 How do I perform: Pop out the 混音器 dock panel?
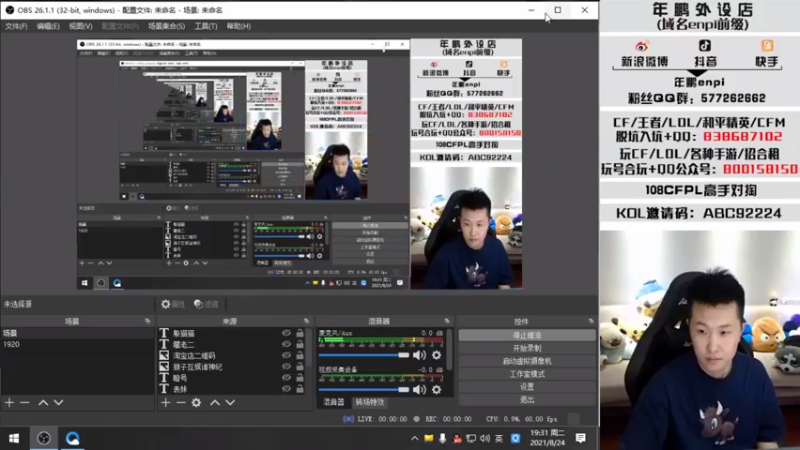[447, 321]
